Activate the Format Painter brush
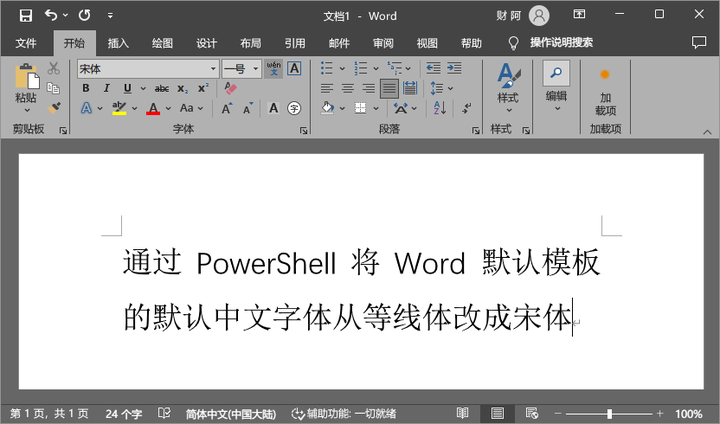720x424 pixels. 54,107
